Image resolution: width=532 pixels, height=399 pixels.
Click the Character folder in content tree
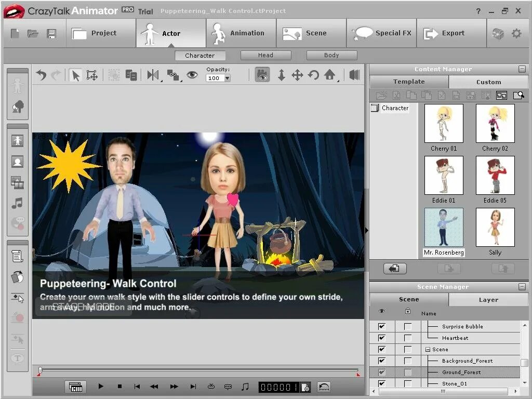pos(390,108)
